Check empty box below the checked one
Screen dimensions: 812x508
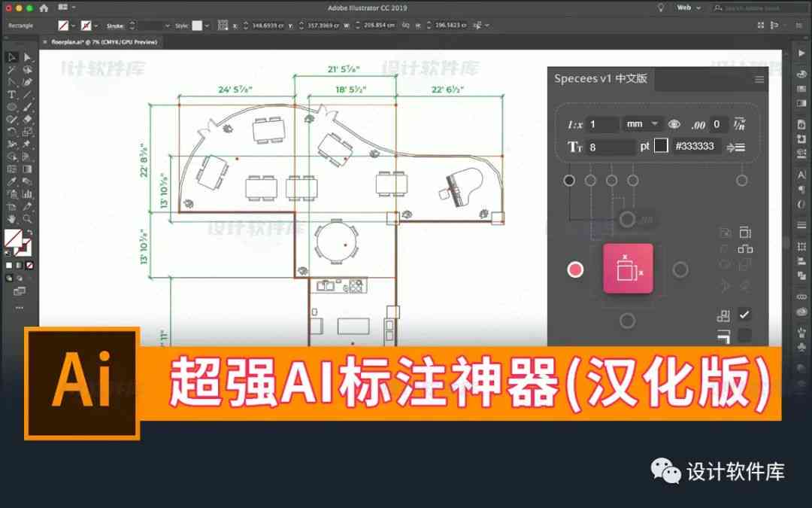pyautogui.click(x=744, y=336)
